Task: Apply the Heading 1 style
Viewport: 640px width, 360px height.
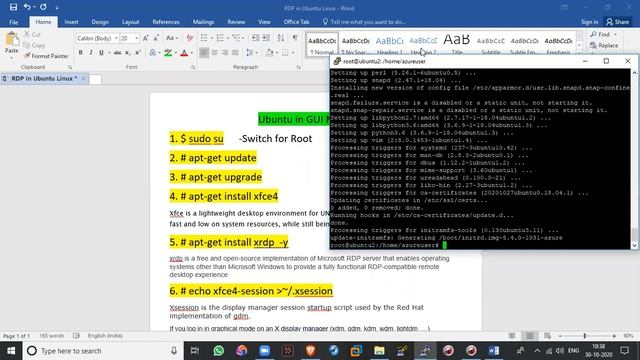Action: tap(389, 44)
